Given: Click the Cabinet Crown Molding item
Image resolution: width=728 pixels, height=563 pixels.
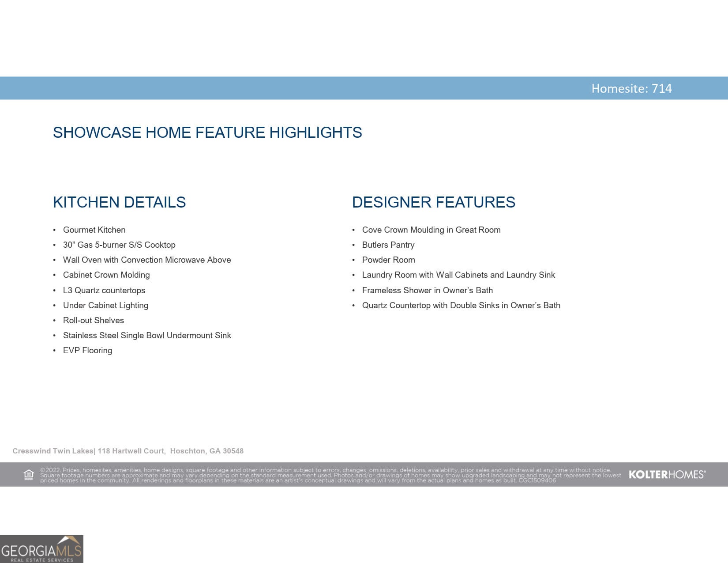Looking at the screenshot, I should point(106,275).
